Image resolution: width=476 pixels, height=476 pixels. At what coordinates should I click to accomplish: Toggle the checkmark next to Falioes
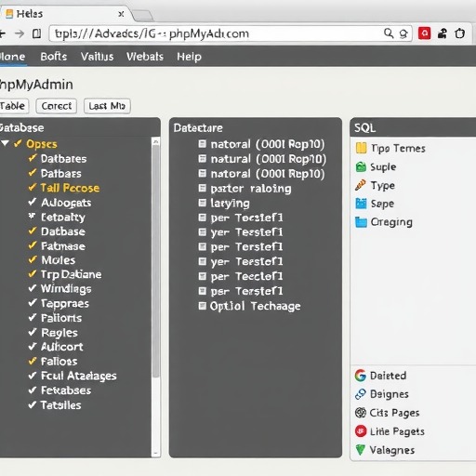[33, 361]
